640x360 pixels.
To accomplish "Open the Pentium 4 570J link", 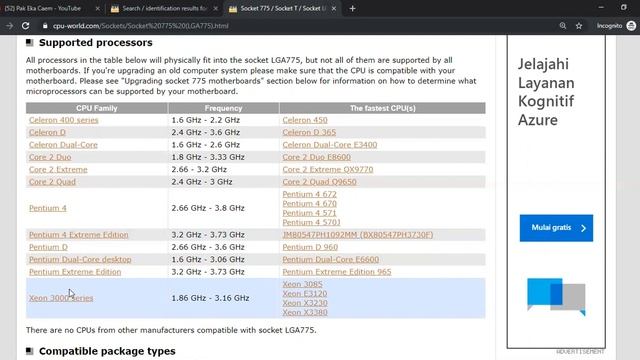I will [x=311, y=222].
